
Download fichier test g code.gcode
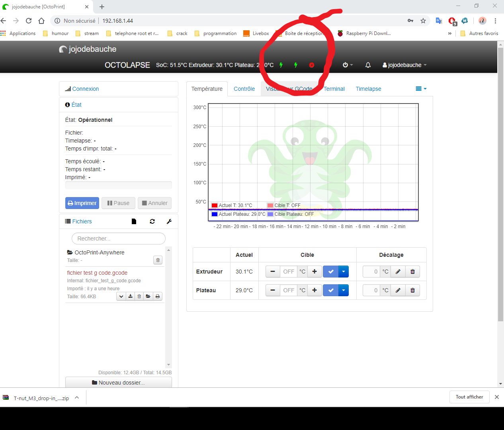[130, 296]
